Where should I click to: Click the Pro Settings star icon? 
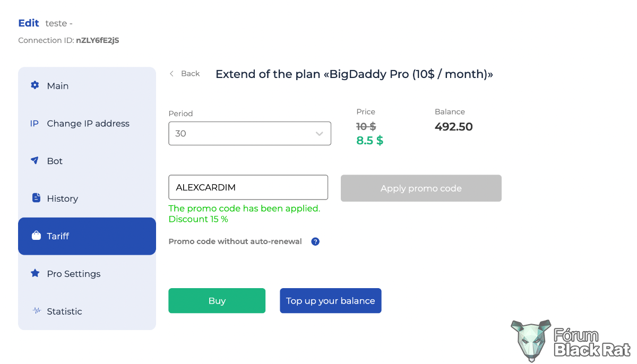[35, 273]
